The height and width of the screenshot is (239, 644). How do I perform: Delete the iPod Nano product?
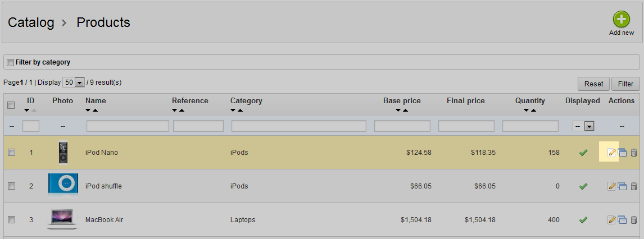633,153
